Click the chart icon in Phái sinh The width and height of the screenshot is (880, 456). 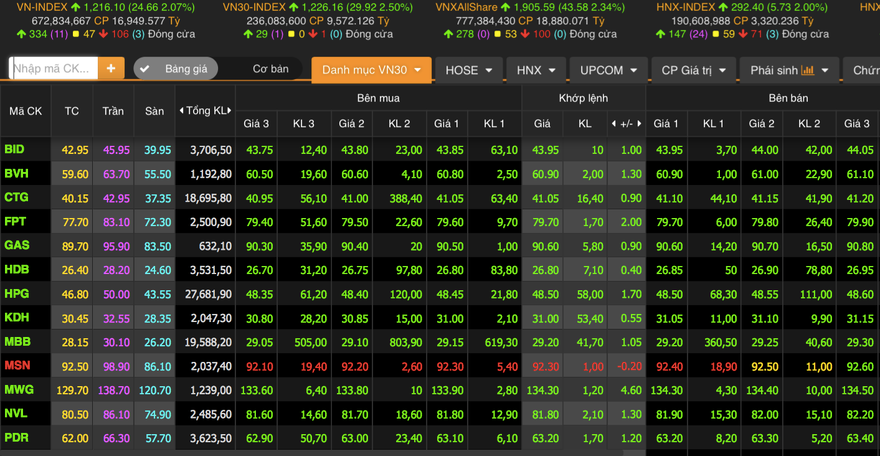[808, 70]
